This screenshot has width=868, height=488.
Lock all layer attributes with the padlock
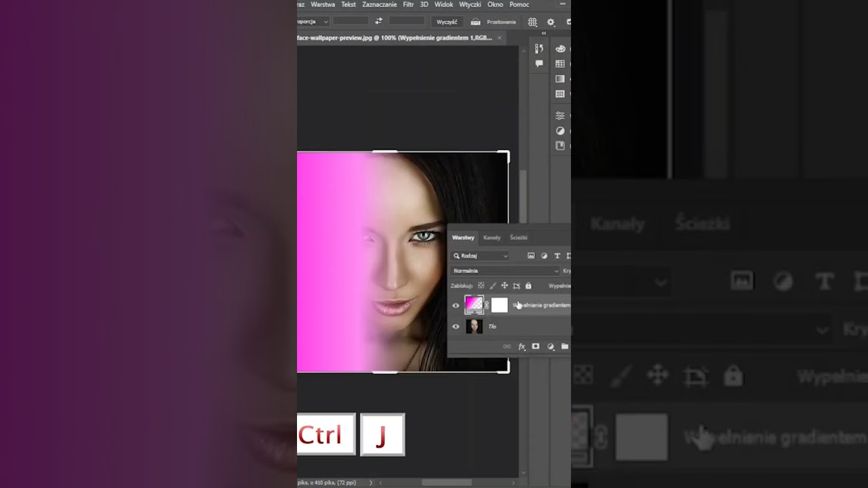coord(528,285)
